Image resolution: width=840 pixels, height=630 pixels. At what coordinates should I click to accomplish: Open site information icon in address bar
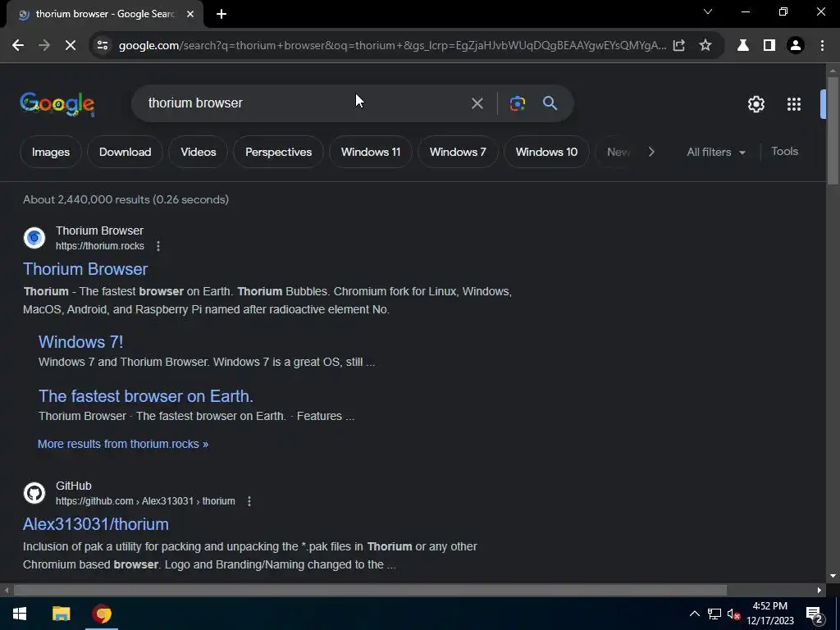[x=103, y=46]
